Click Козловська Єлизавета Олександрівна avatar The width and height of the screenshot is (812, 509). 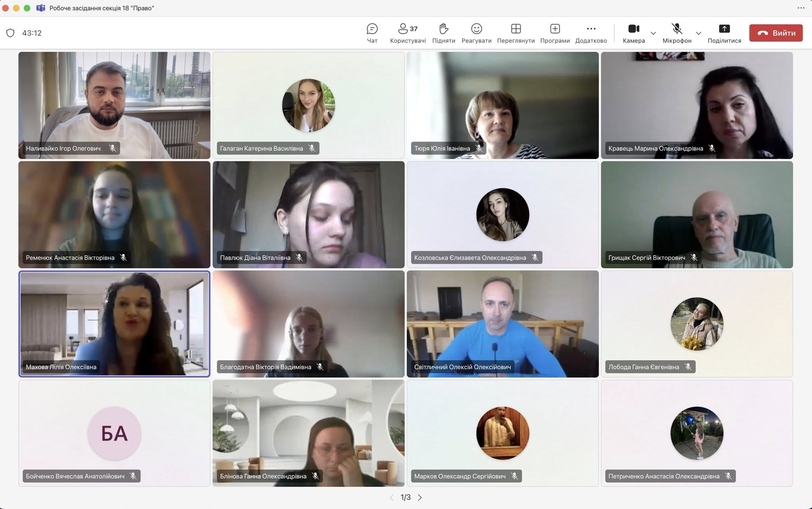pos(503,215)
